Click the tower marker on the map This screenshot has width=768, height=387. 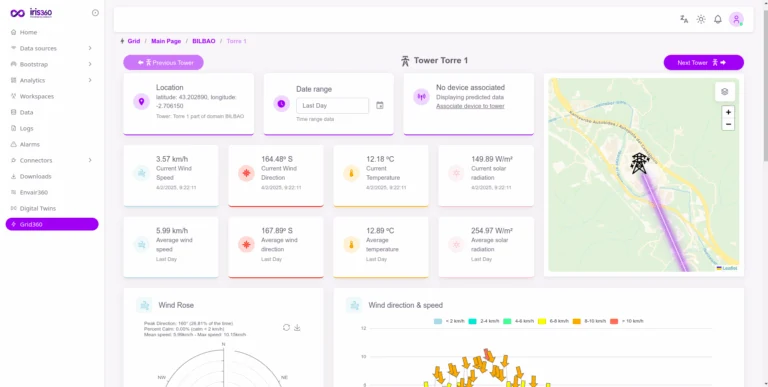639,163
